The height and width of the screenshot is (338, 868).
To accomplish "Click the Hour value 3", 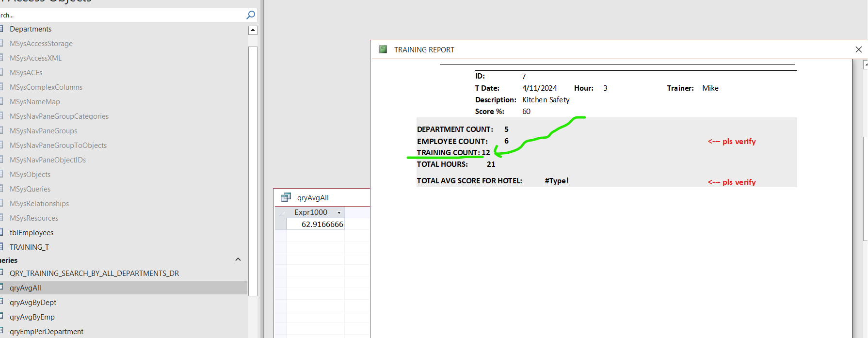I will click(605, 88).
